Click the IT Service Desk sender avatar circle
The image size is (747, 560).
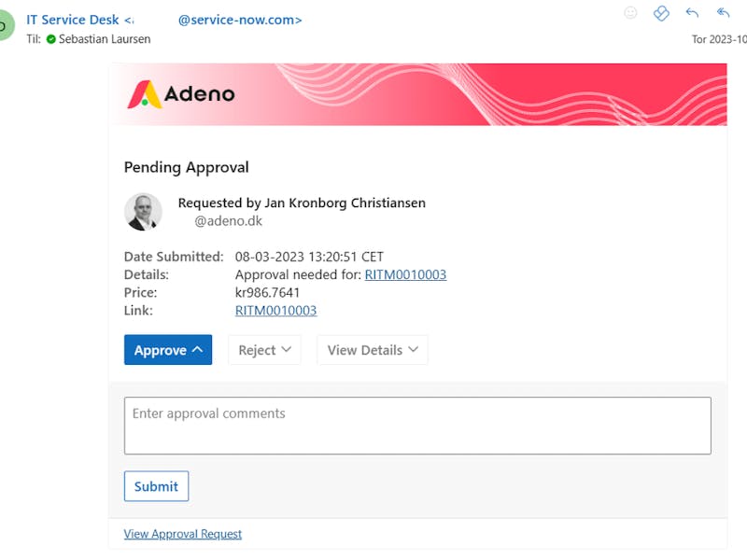click(x=6, y=25)
